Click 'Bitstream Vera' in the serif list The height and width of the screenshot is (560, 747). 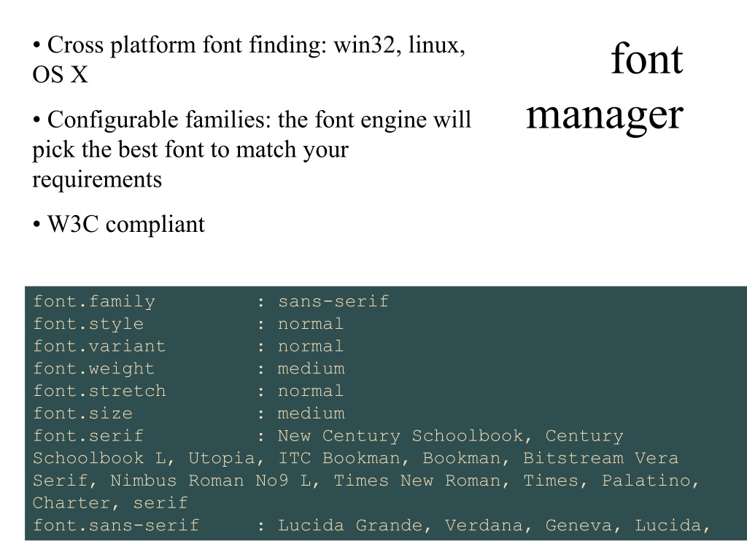point(601,458)
